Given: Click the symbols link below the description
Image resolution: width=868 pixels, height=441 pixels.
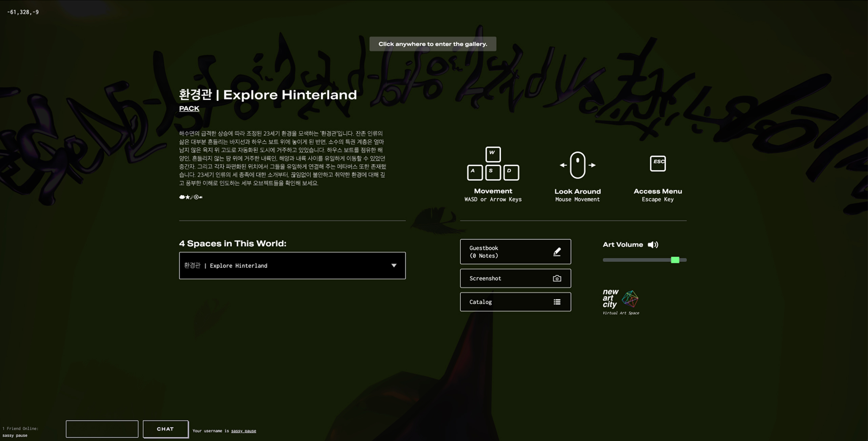Looking at the screenshot, I should [191, 197].
